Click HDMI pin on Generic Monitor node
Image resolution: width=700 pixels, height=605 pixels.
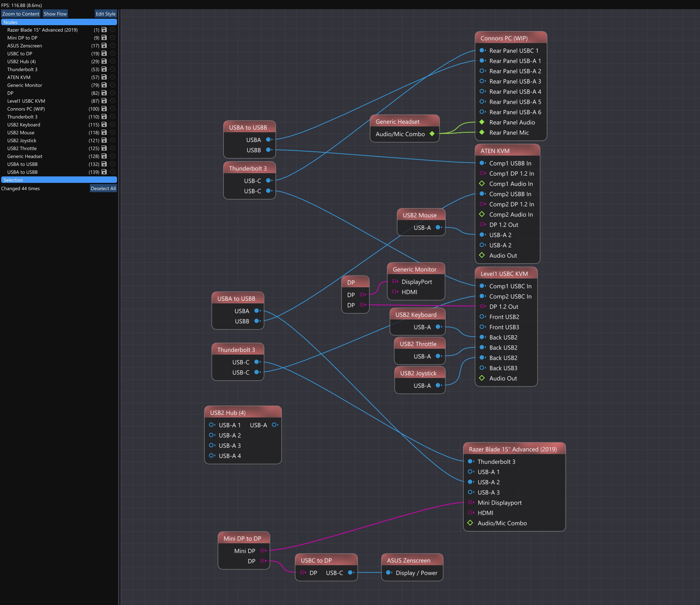pos(395,291)
